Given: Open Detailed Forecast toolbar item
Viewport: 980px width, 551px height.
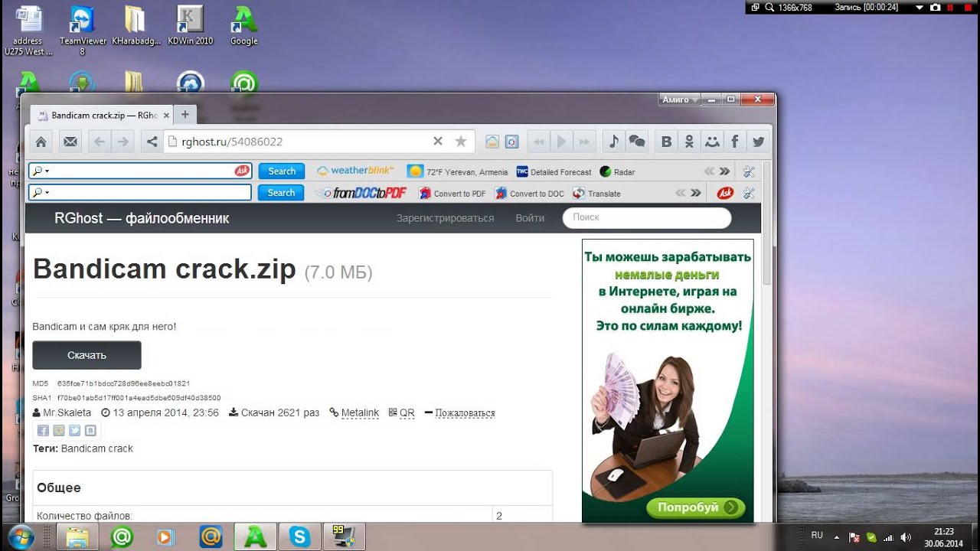Looking at the screenshot, I should pyautogui.click(x=554, y=172).
